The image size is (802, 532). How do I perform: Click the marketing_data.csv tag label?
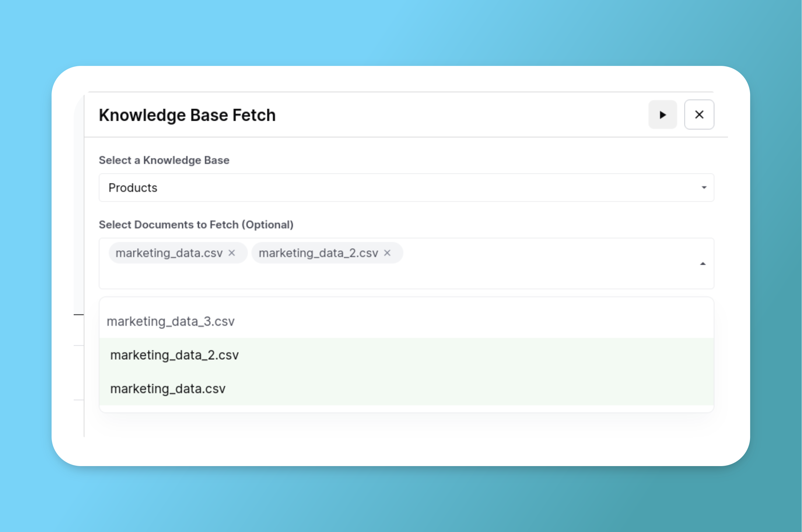(x=169, y=253)
